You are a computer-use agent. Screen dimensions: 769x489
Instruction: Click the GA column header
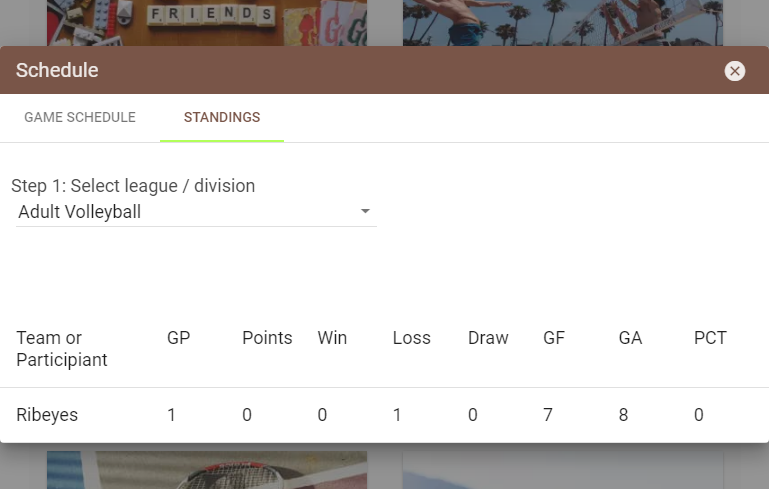tap(630, 338)
